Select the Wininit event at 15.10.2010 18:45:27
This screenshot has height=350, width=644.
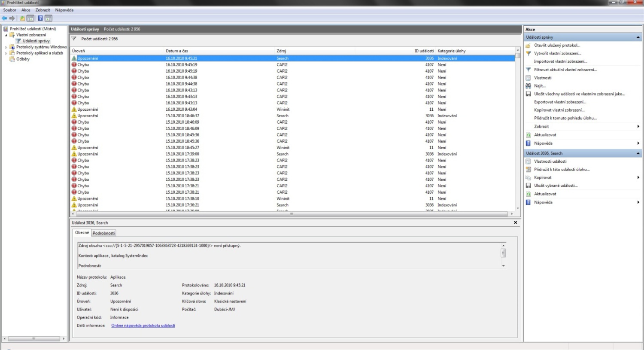[292, 148]
